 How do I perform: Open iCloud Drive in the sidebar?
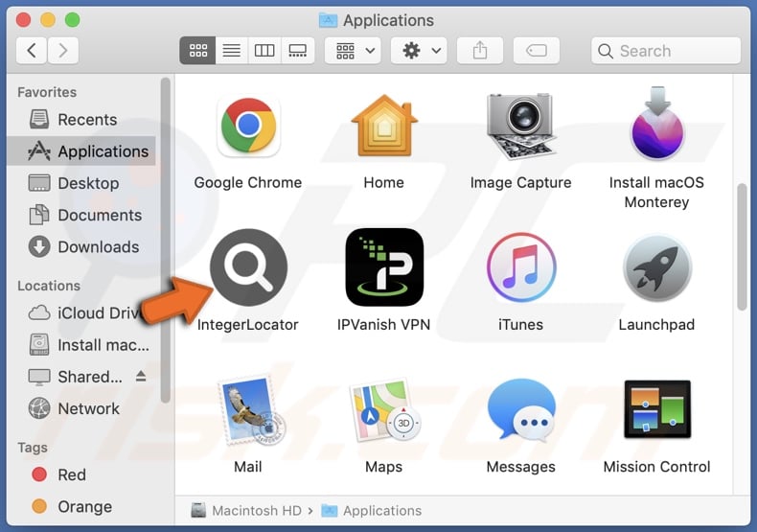pyautogui.click(x=81, y=312)
